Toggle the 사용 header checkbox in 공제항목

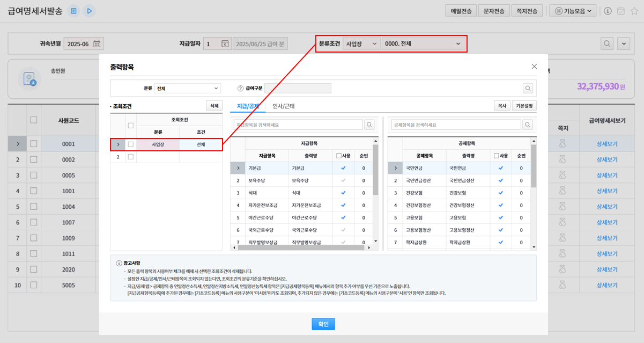[x=497, y=156]
